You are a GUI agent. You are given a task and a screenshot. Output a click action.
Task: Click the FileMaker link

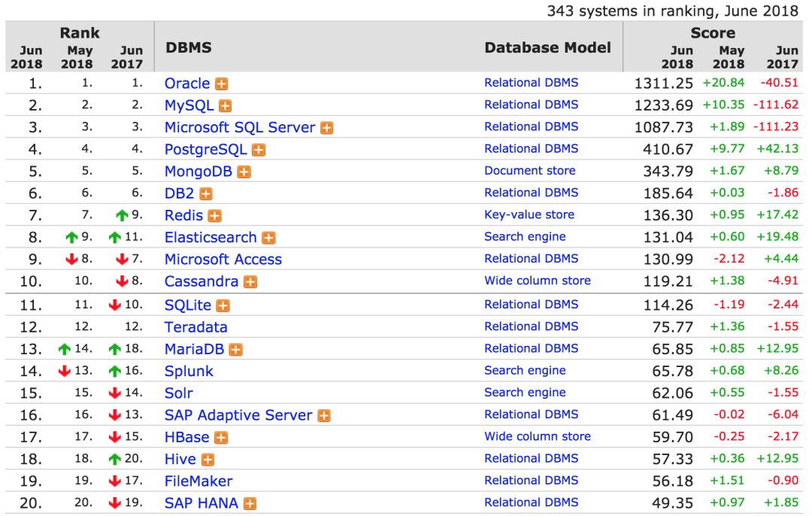[x=198, y=481]
